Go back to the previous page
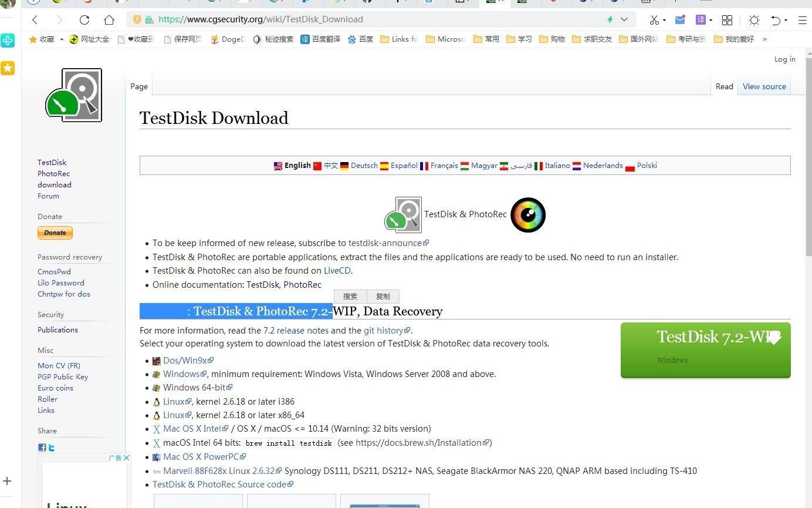 (35, 19)
